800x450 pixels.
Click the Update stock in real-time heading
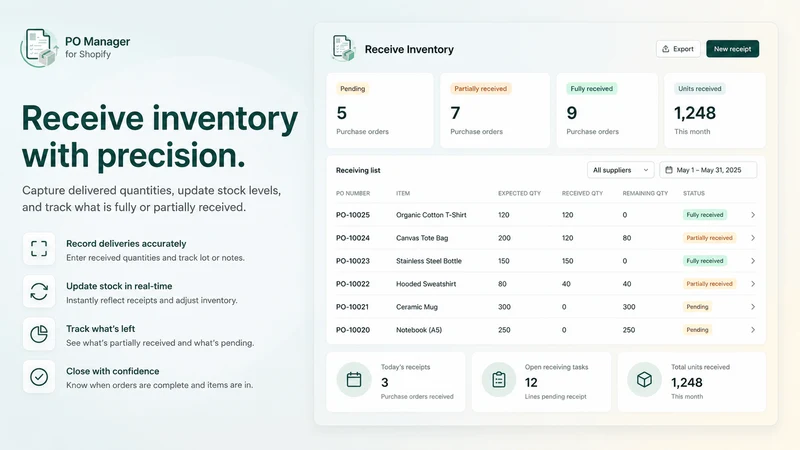click(119, 286)
